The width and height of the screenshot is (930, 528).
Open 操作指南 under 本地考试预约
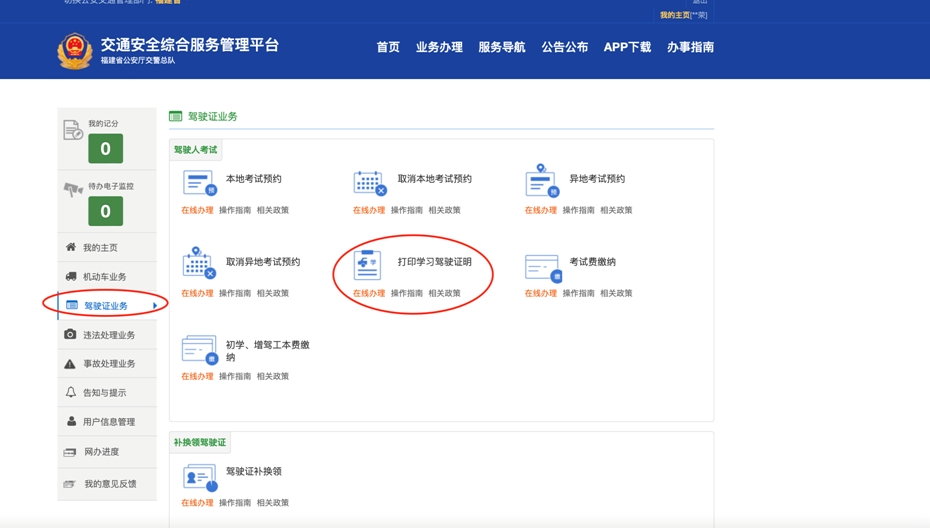click(x=235, y=210)
